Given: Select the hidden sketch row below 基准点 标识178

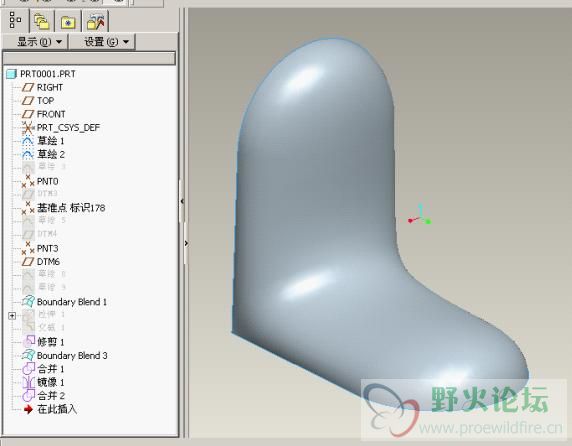Looking at the screenshot, I should click(44, 220).
